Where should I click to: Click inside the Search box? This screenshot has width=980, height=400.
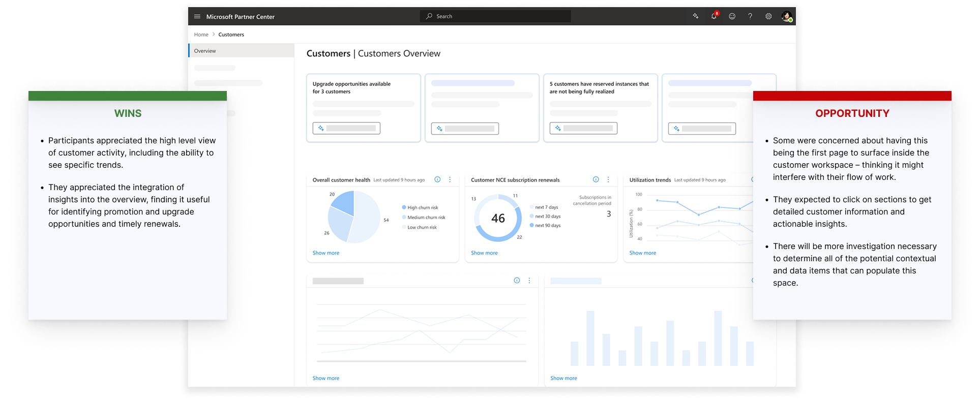[495, 16]
